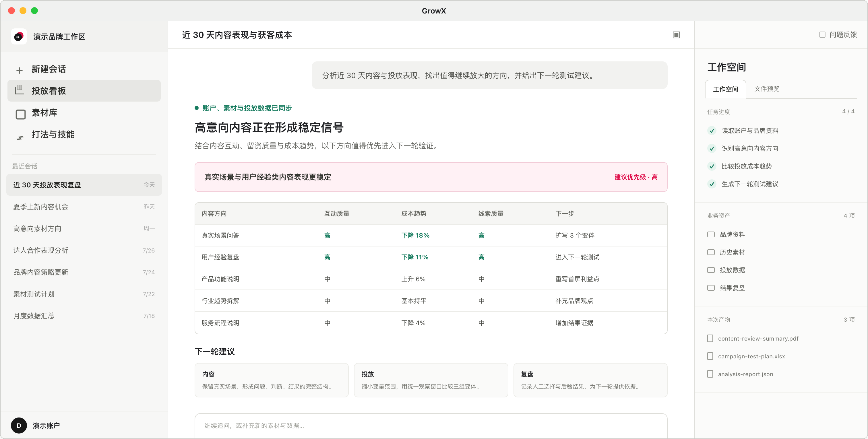Open conversation 品牌内容策略更新

click(84, 272)
